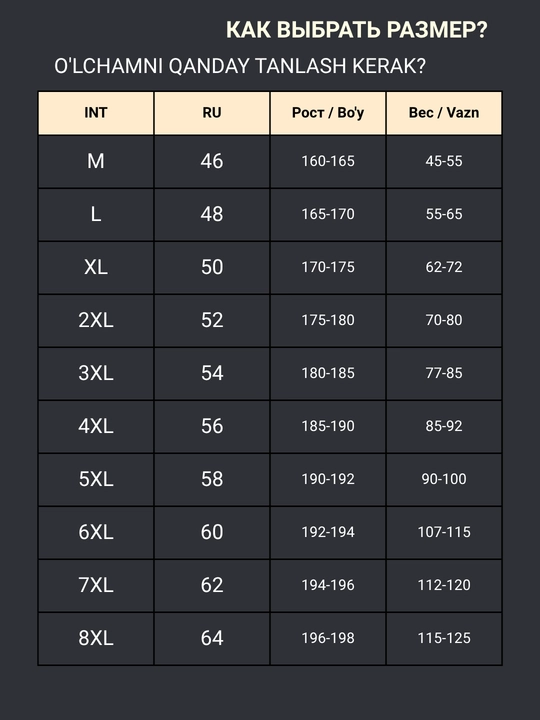Image resolution: width=540 pixels, height=720 pixels.
Task: Click the O'LCHAMNI QANDAY TANLASH KERAK? subtitle
Action: (240, 66)
